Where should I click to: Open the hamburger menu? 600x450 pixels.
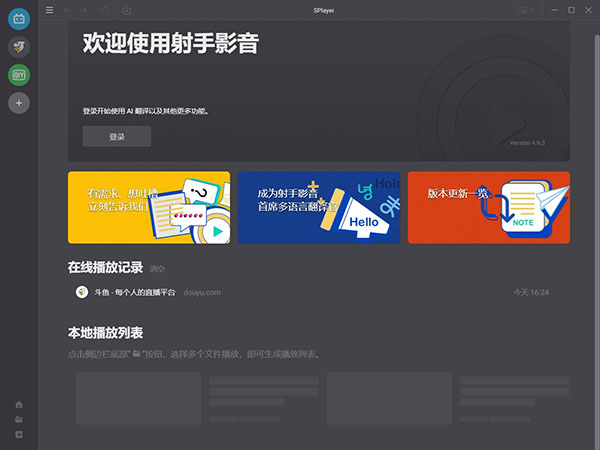pos(49,10)
